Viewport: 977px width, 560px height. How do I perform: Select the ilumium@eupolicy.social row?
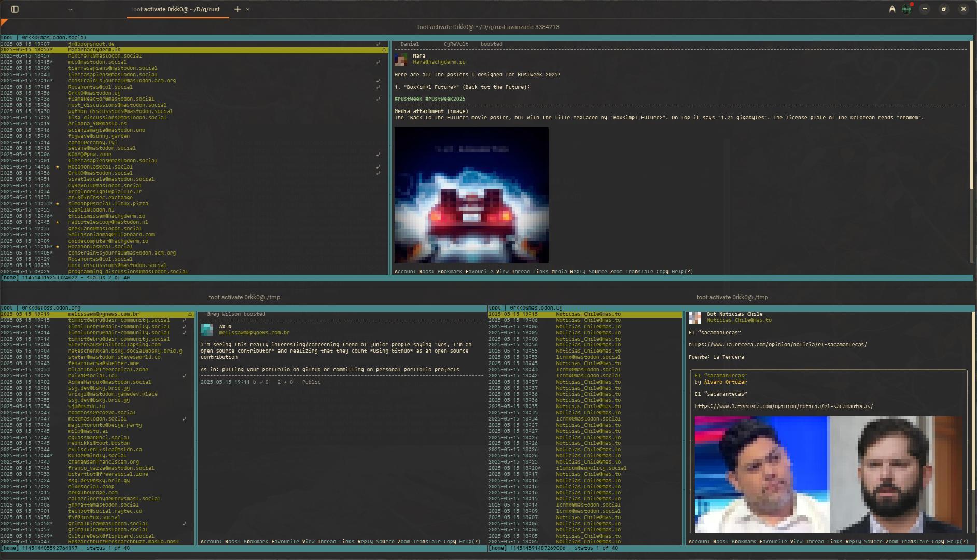click(585, 468)
